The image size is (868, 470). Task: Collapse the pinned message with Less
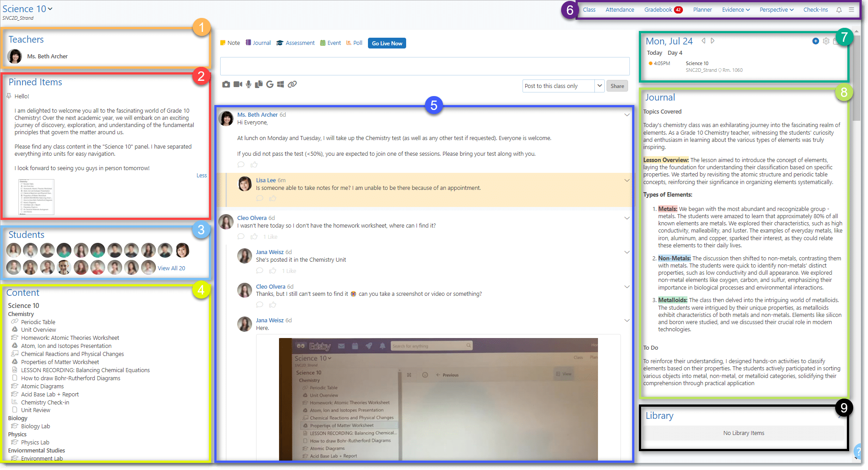click(x=202, y=176)
